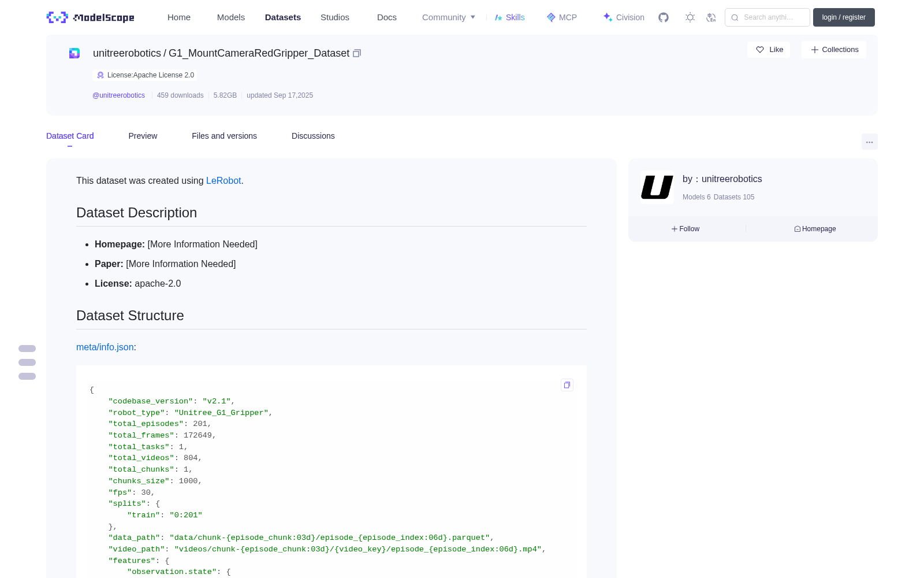Click the 'by : unitreerobotics' name
The height and width of the screenshot is (578, 924).
722,179
